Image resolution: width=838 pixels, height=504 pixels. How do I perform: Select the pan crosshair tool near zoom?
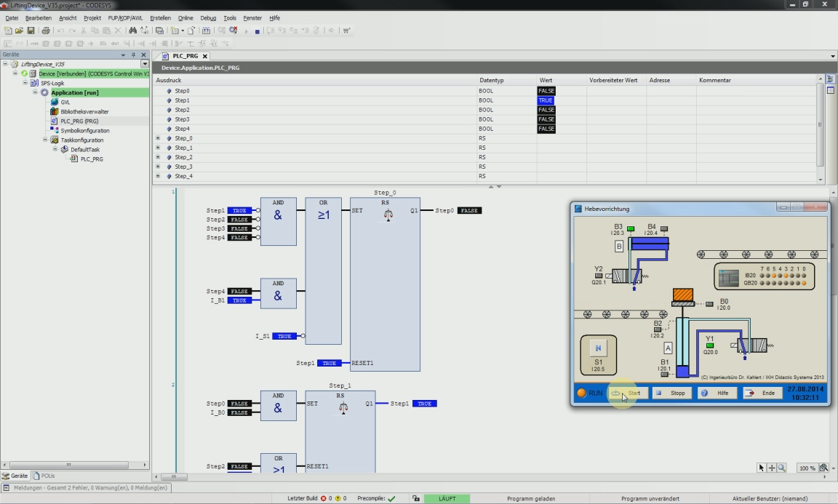pyautogui.click(x=772, y=468)
